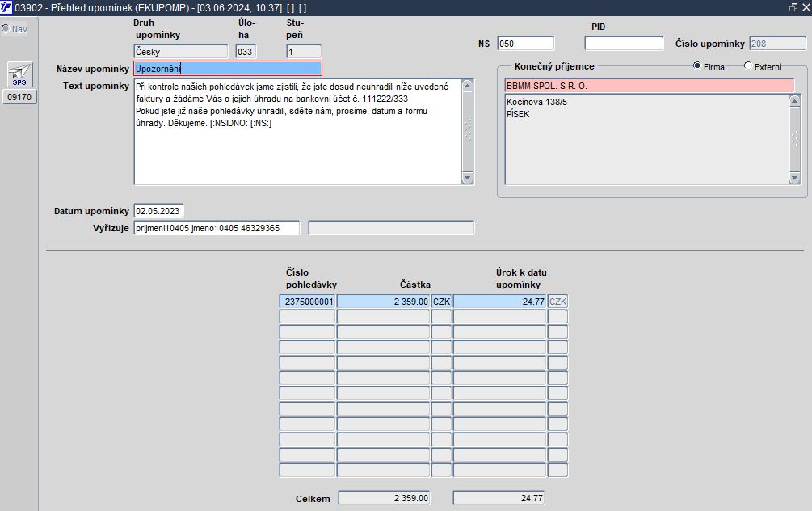Click the address box with Kocínova 138/5
This screenshot has width=812, height=511.
[647, 139]
